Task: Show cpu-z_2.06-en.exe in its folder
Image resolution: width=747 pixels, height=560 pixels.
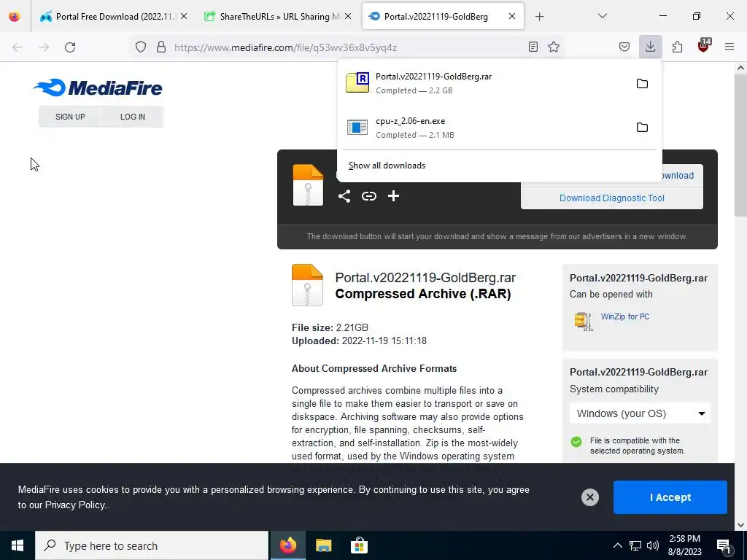Action: 642,128
